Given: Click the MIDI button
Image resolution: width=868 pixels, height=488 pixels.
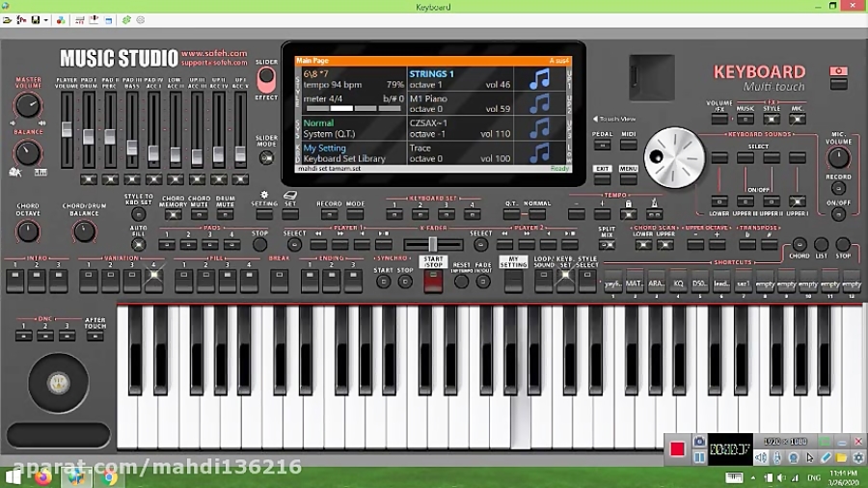Looking at the screenshot, I should click(x=628, y=145).
